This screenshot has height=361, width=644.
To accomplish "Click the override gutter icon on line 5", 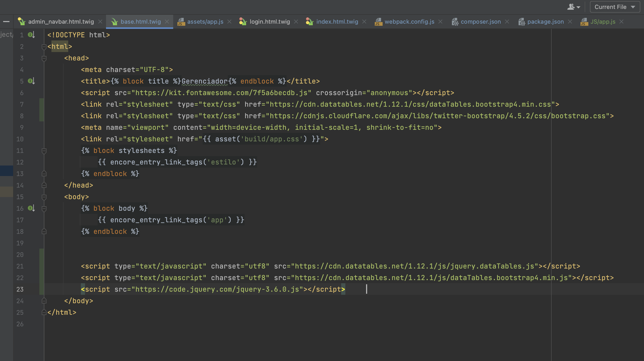I will click(31, 81).
